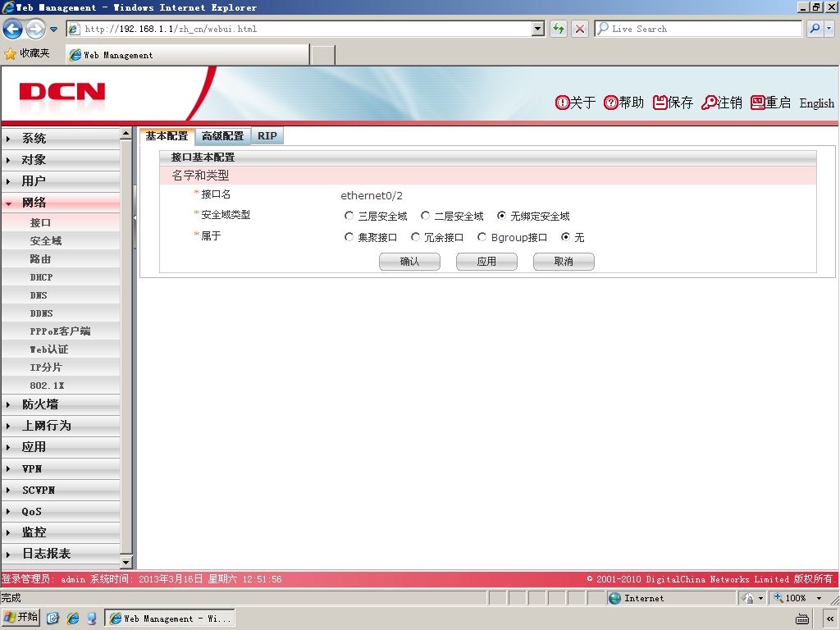Click the sidebar scroll up arrow

coord(126,134)
